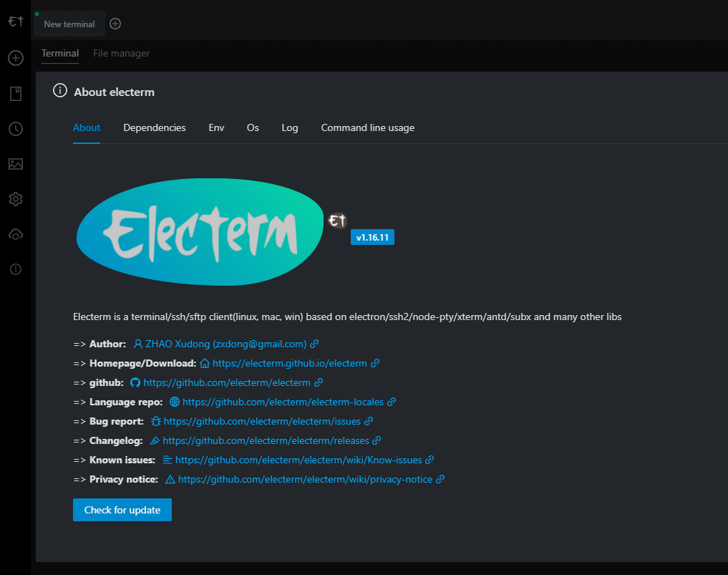
Task: Click the Check for update button
Action: (122, 510)
